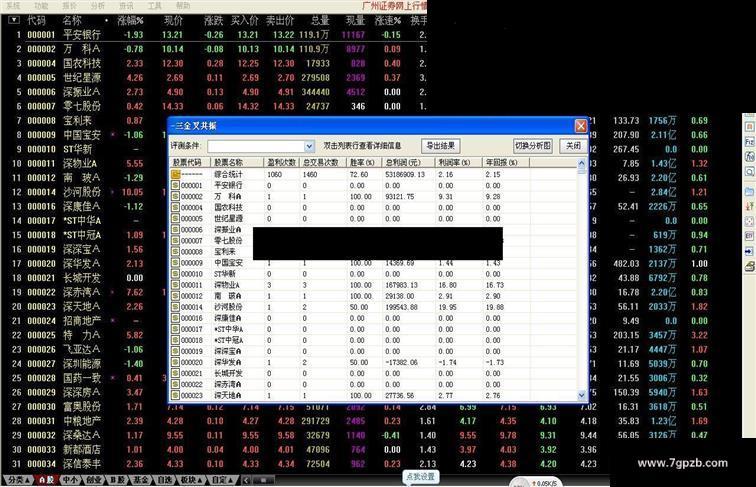
Task: Switch to the 基金 tab
Action: click(141, 480)
